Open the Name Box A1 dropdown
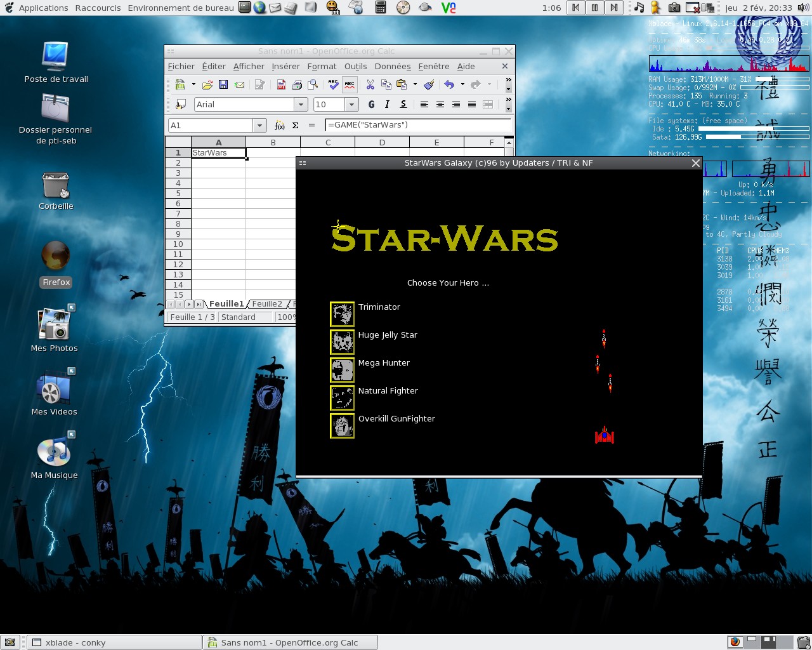 (259, 126)
